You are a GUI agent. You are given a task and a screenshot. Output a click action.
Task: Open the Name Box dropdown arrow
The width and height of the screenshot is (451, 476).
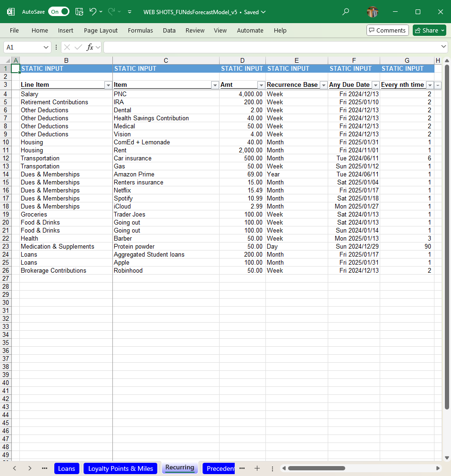(x=46, y=47)
